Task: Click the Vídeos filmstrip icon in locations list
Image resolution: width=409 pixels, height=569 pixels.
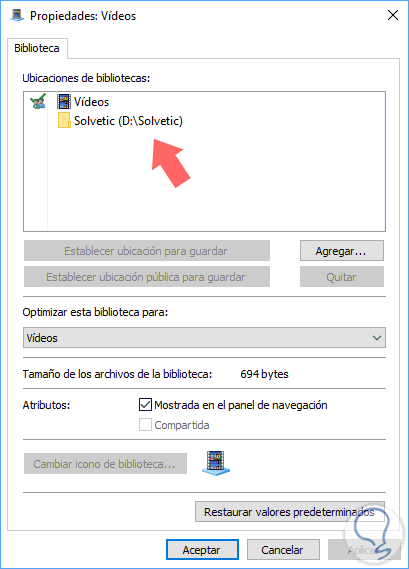Action: click(64, 102)
